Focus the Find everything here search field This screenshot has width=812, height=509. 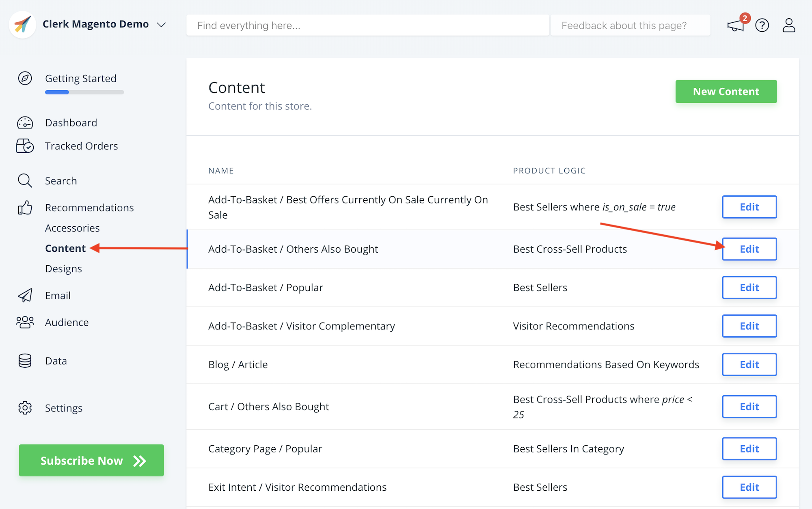coord(367,26)
